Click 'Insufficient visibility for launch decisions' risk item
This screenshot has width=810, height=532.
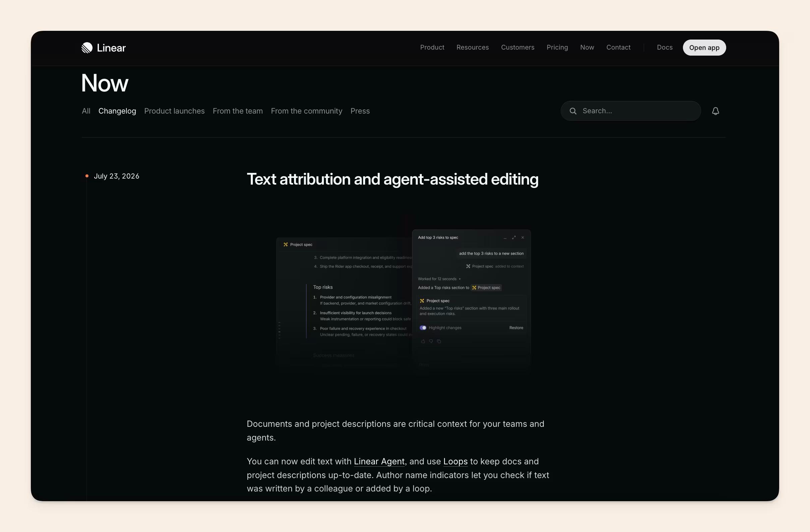tap(356, 313)
